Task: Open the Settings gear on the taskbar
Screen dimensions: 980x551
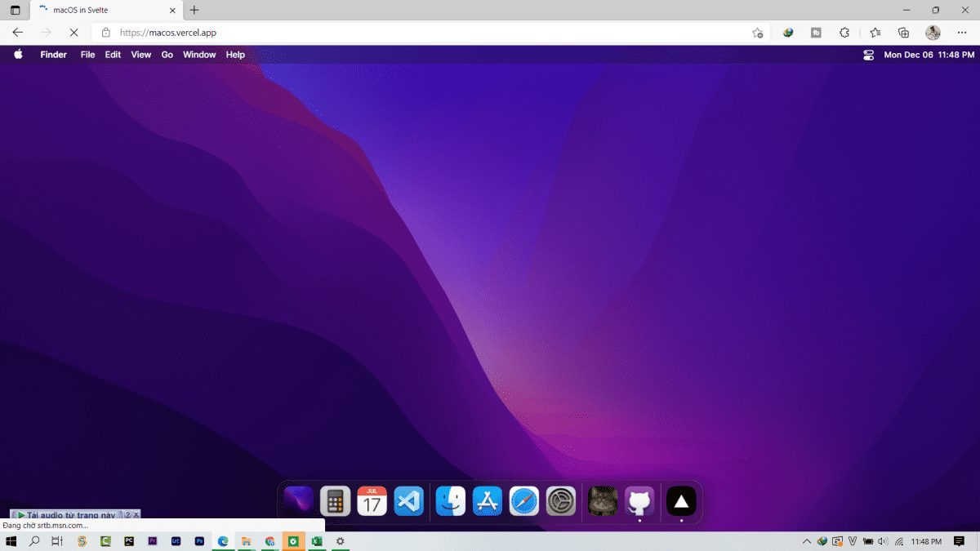Action: (x=341, y=541)
